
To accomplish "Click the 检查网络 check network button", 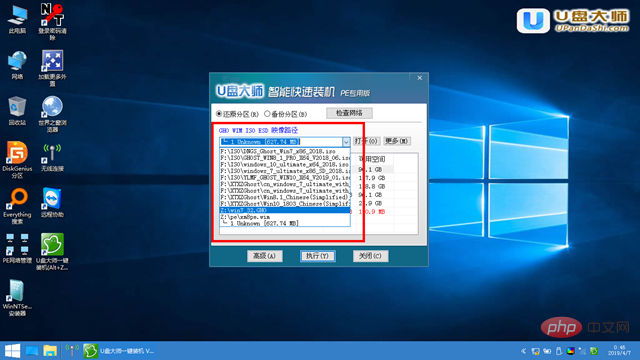I will [349, 113].
